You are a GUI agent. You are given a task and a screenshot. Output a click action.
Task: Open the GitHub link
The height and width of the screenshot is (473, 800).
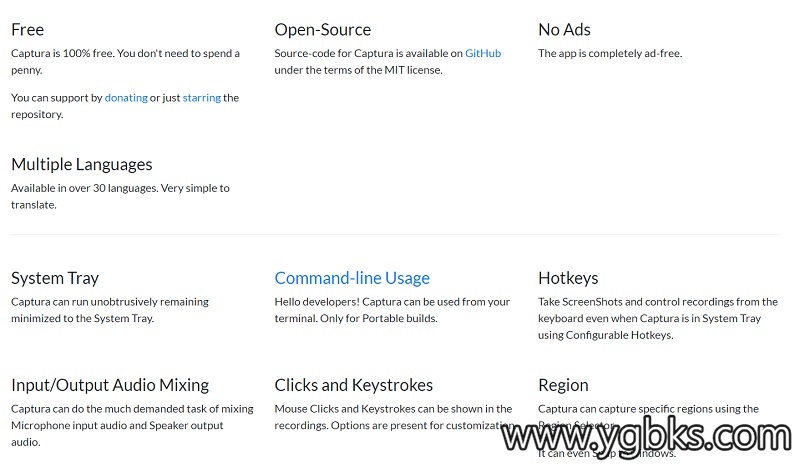(x=483, y=53)
